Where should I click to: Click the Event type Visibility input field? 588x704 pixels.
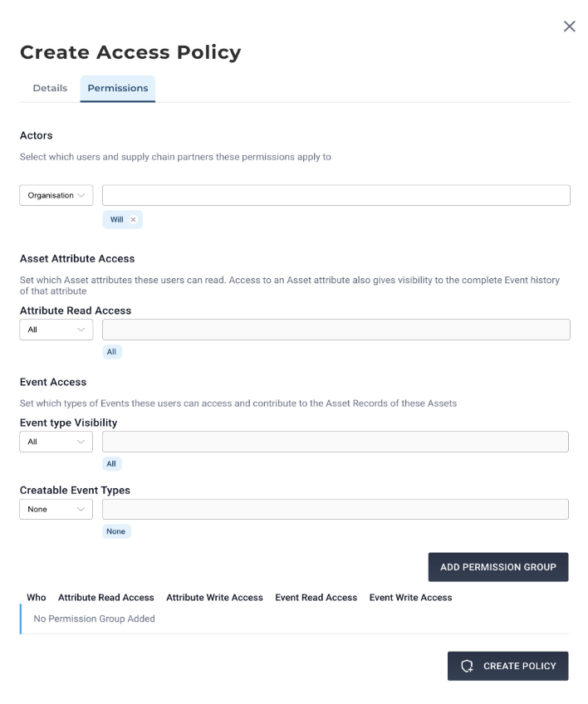[x=335, y=442]
